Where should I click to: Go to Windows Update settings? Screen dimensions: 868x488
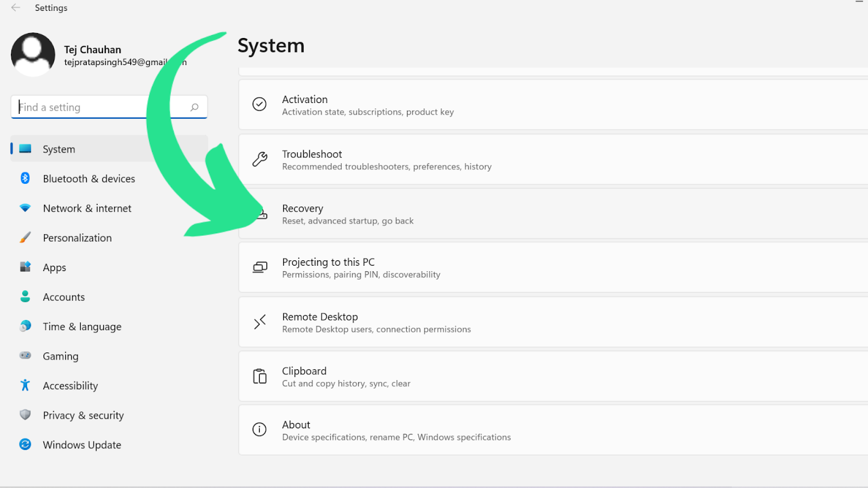click(x=109, y=445)
